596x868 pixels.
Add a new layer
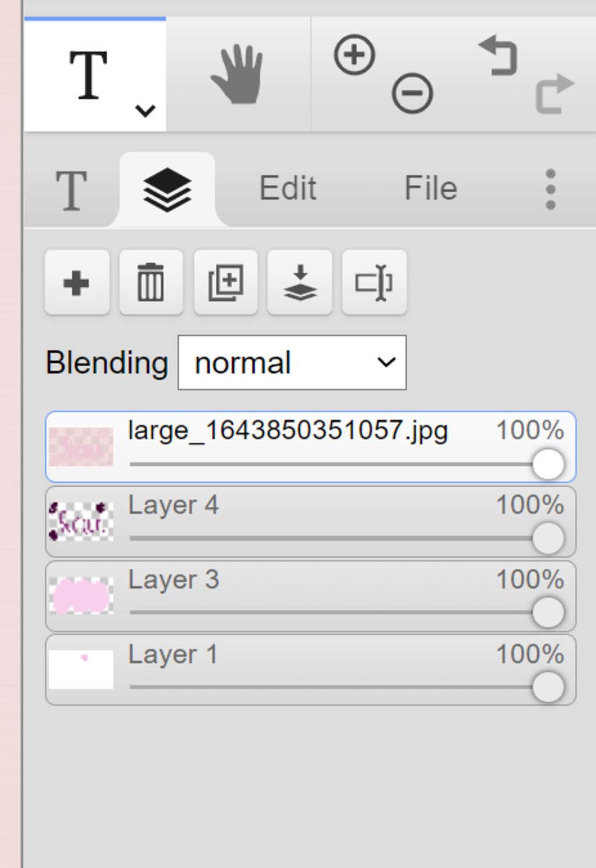coord(77,283)
